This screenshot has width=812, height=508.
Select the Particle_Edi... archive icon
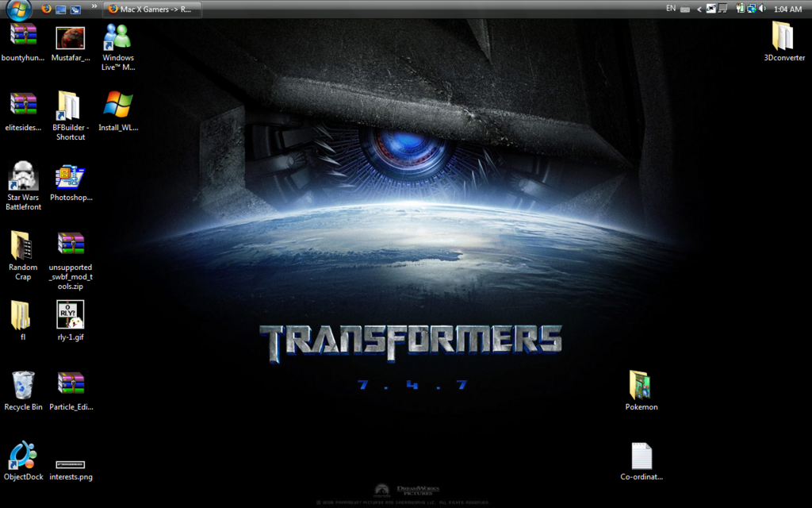coord(71,391)
